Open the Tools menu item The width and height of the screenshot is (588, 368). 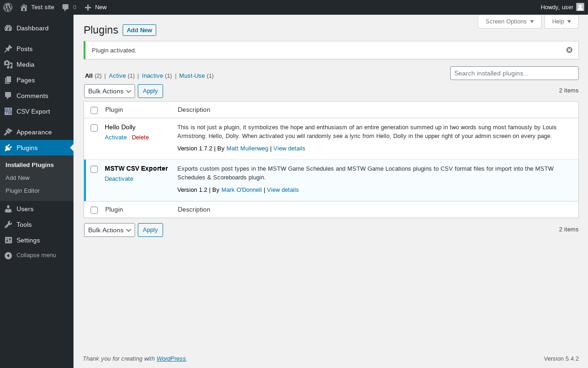pyautogui.click(x=37, y=224)
